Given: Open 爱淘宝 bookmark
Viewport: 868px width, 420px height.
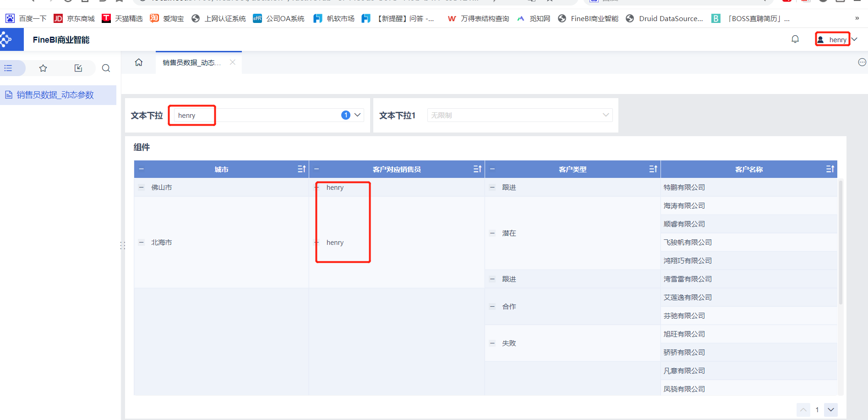Looking at the screenshot, I should click(x=167, y=18).
